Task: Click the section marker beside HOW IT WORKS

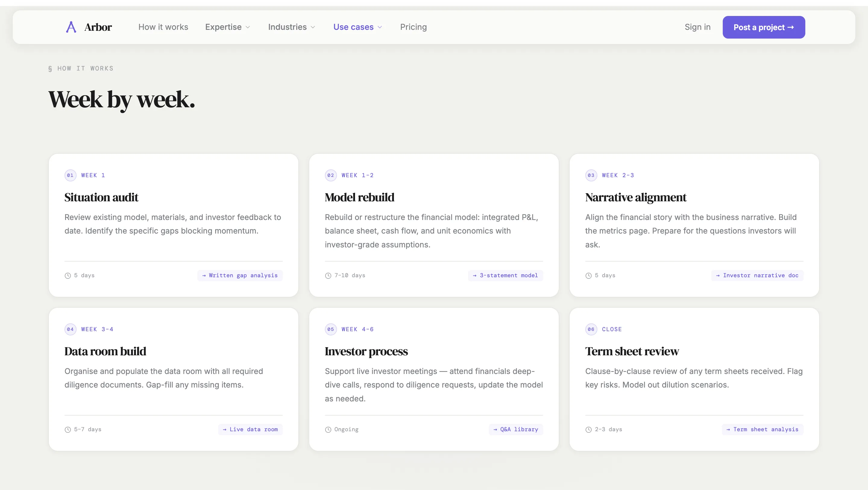Action: click(50, 68)
